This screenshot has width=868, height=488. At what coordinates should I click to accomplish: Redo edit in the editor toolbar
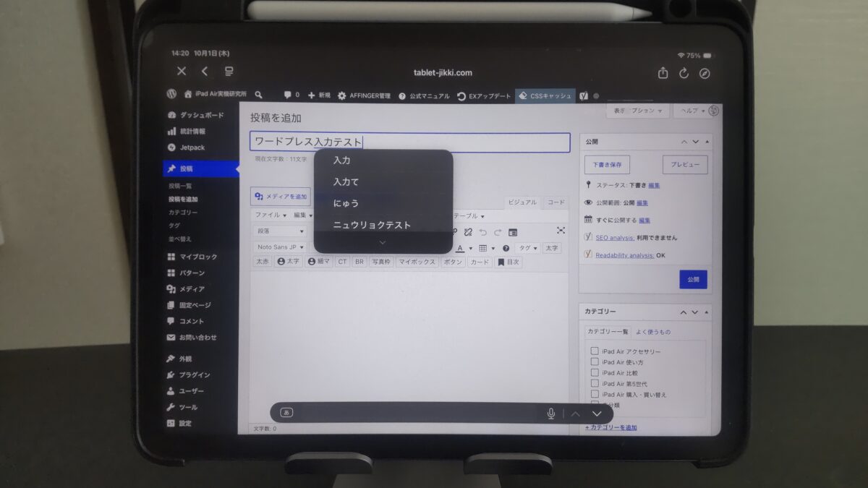pyautogui.click(x=498, y=232)
